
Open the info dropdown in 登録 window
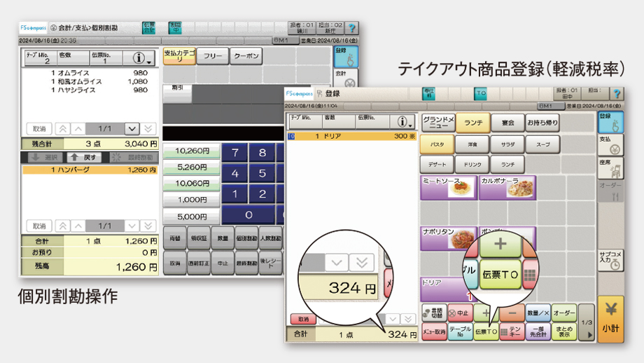point(402,122)
